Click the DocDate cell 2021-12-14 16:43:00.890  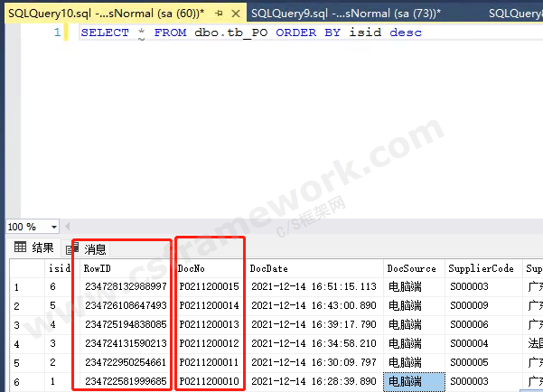tap(314, 305)
